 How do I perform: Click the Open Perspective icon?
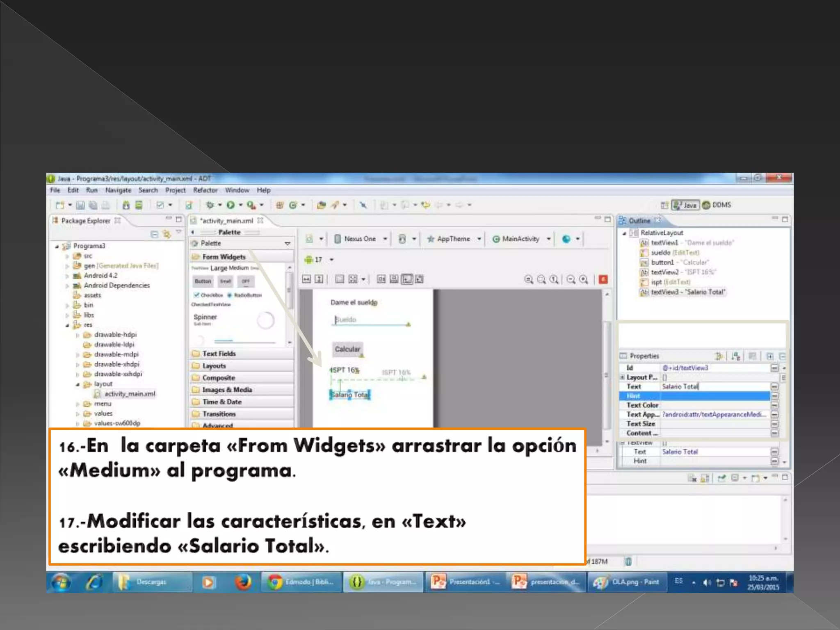[664, 205]
